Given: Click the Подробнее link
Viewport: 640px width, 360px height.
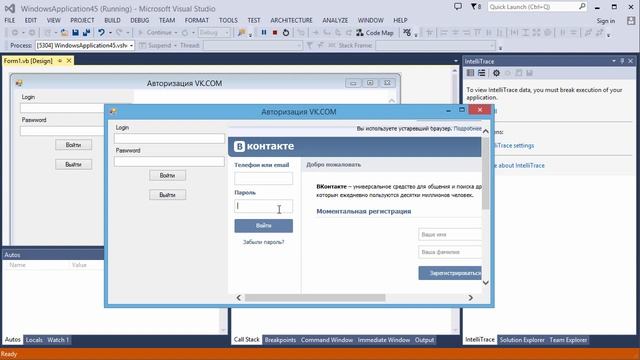Looking at the screenshot, I should click(x=467, y=128).
